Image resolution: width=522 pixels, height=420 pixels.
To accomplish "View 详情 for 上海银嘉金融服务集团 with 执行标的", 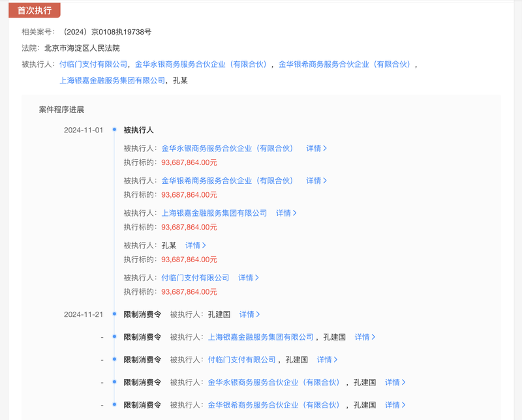I will [x=286, y=213].
